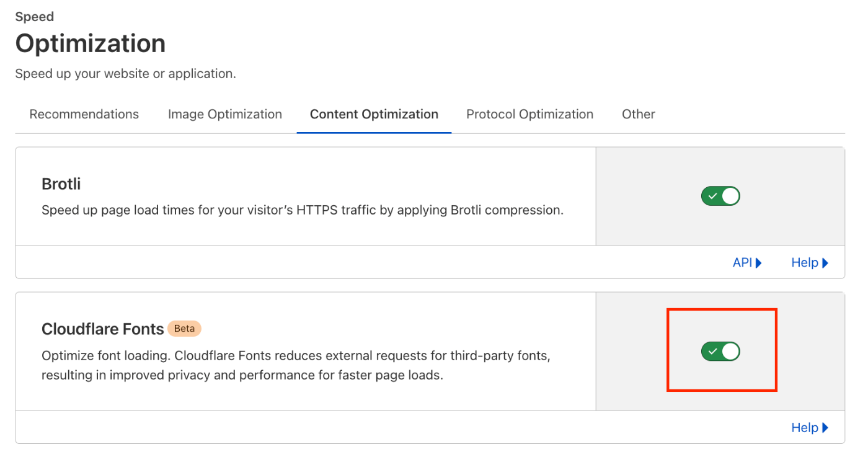Disable the Cloudflare Fonts toggle

[x=720, y=352]
